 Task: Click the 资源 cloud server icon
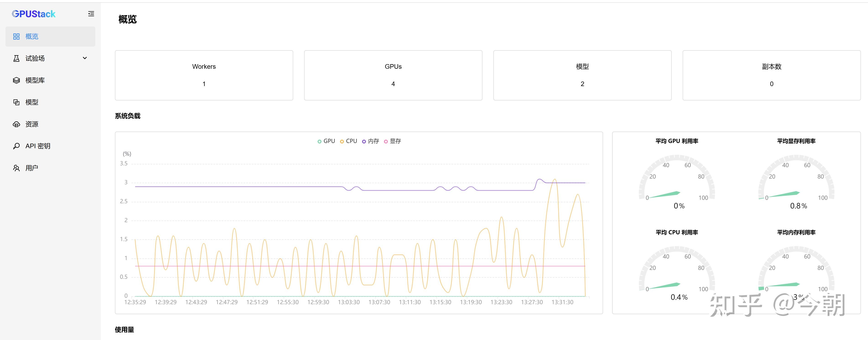click(x=16, y=124)
